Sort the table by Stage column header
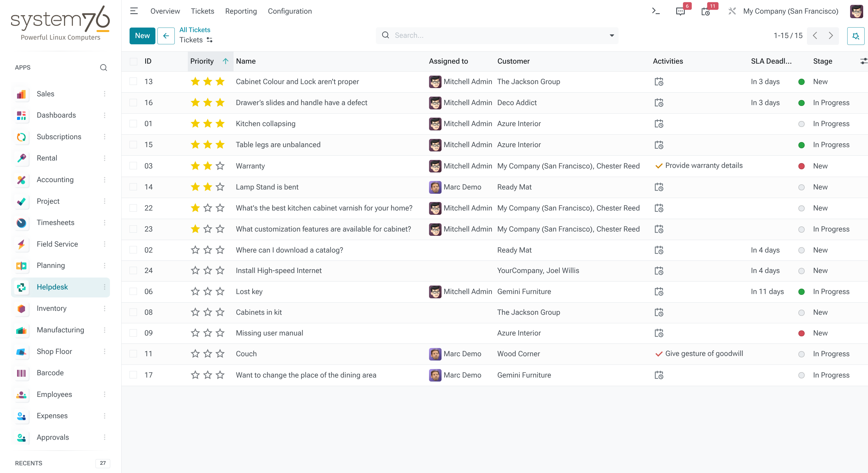Screen dimensions: 868x473 pyautogui.click(x=823, y=61)
